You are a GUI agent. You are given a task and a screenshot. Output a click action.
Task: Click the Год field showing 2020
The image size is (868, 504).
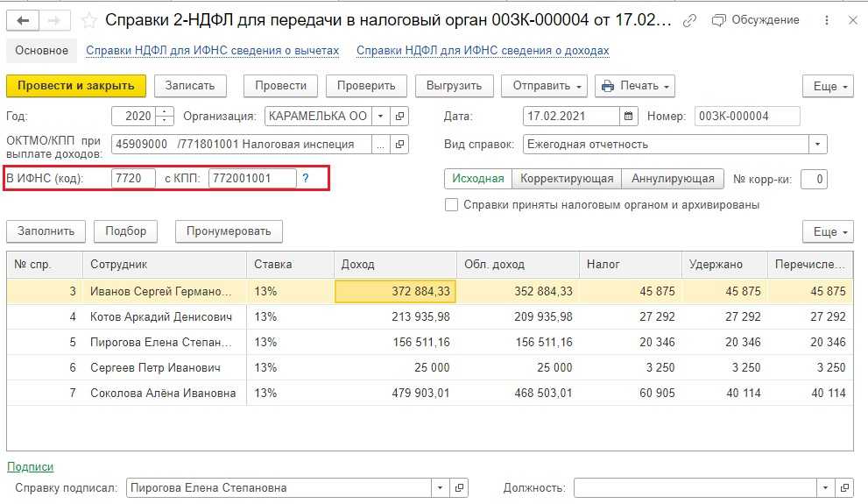point(134,117)
